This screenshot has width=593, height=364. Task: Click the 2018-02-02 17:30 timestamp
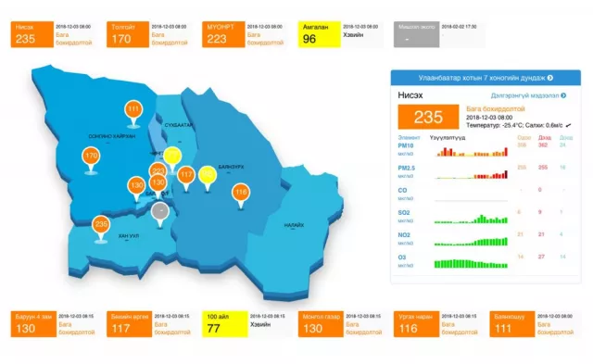[459, 27]
